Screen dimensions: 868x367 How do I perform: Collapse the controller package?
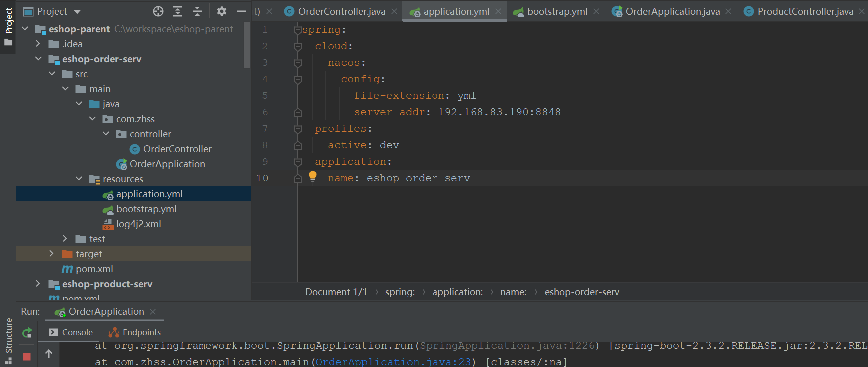106,134
